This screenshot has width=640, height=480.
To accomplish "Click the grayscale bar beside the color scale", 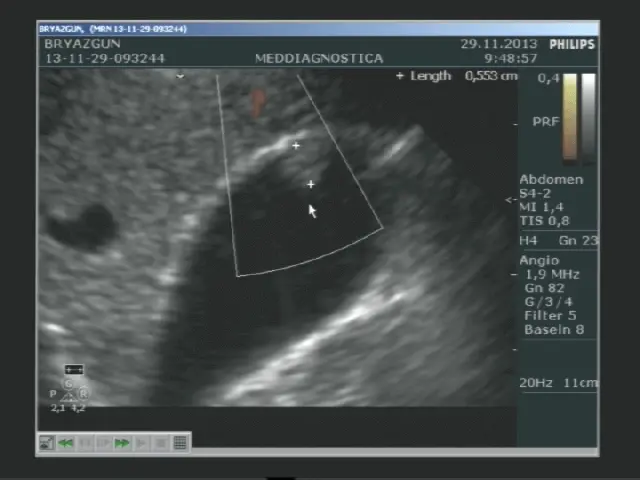I will coord(588,116).
